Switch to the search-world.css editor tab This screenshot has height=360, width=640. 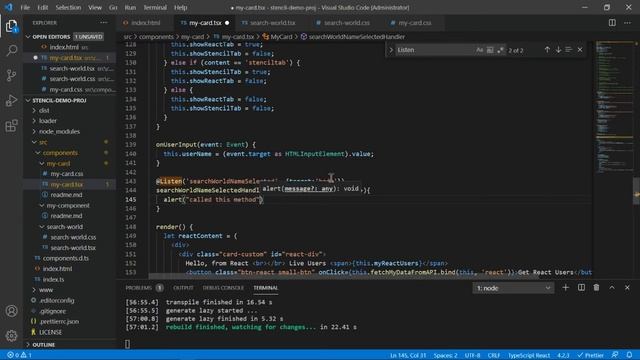click(347, 23)
